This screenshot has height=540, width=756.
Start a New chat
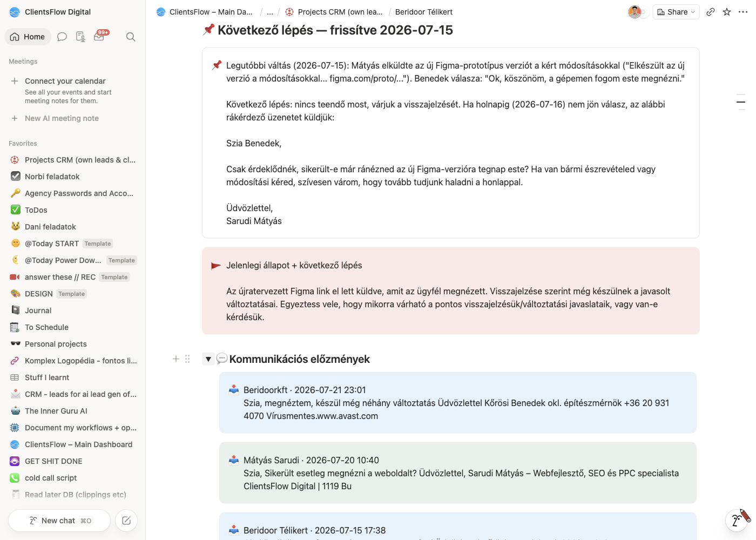click(59, 521)
